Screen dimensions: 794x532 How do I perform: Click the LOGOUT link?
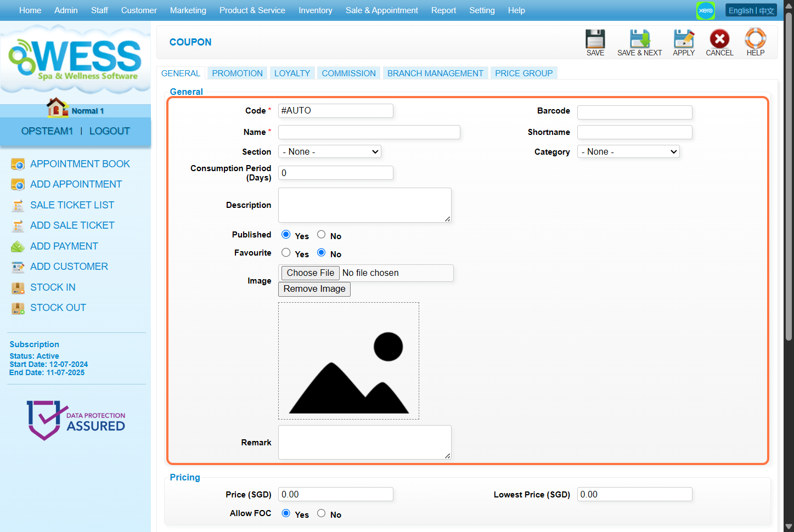point(110,131)
